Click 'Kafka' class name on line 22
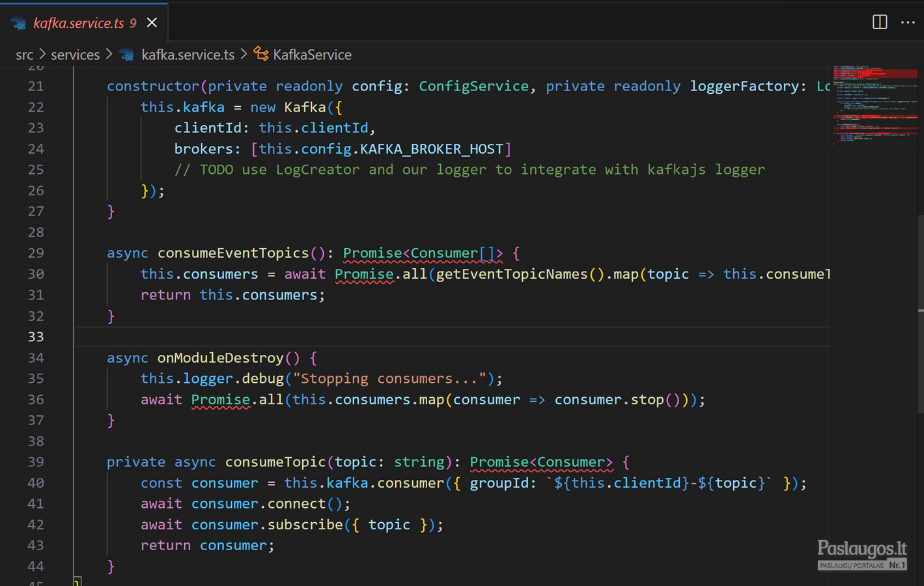The height and width of the screenshot is (586, 924). click(305, 107)
